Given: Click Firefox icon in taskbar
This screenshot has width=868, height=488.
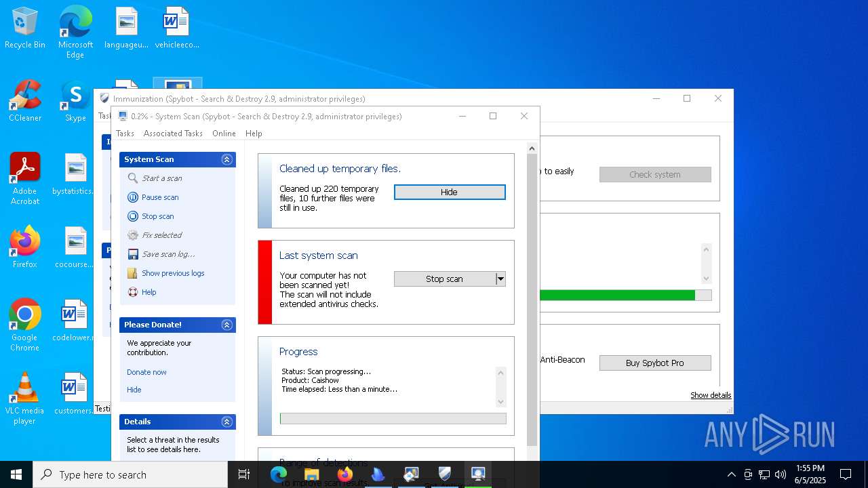Looking at the screenshot, I should [345, 474].
